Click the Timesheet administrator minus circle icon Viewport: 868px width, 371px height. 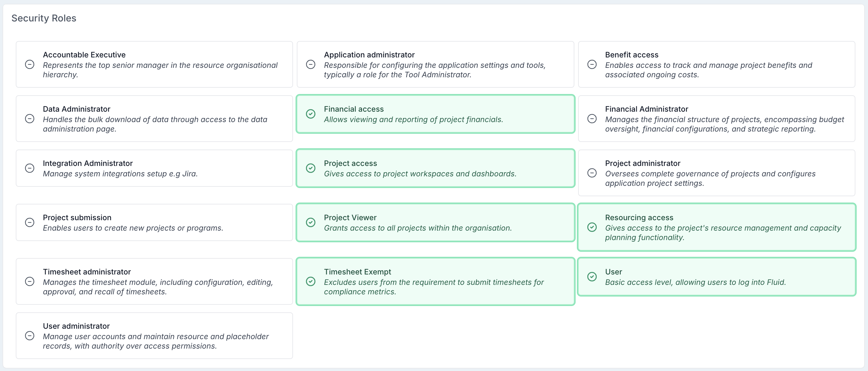click(x=30, y=281)
